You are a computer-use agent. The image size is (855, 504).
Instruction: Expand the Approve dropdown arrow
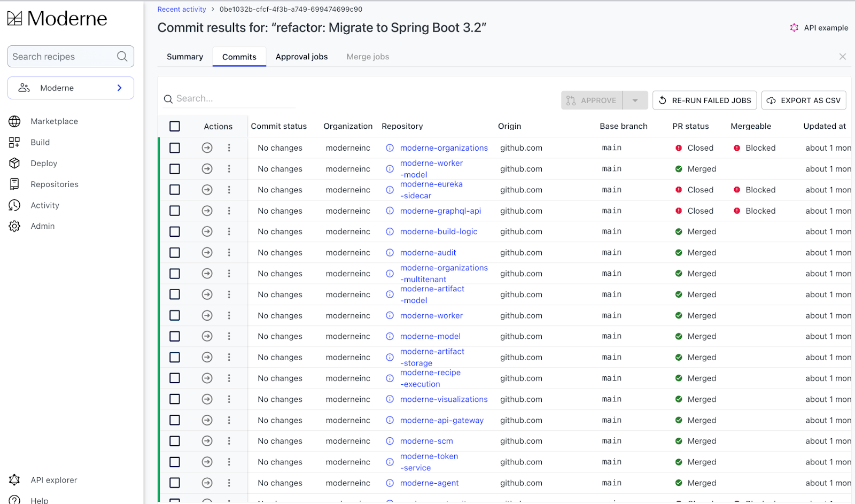click(x=635, y=100)
